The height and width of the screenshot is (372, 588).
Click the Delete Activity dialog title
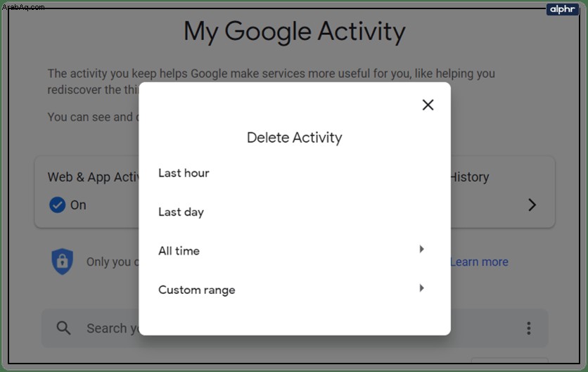(295, 138)
